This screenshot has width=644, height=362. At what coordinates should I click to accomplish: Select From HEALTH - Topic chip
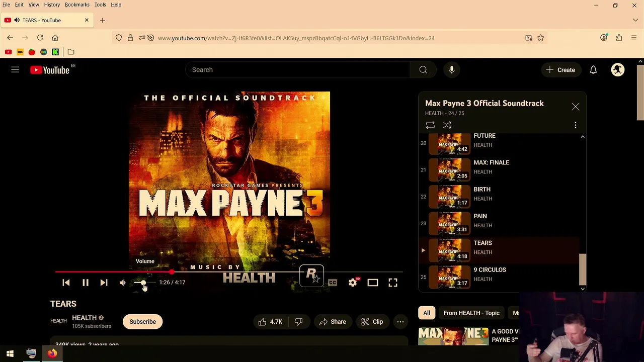pos(471,313)
